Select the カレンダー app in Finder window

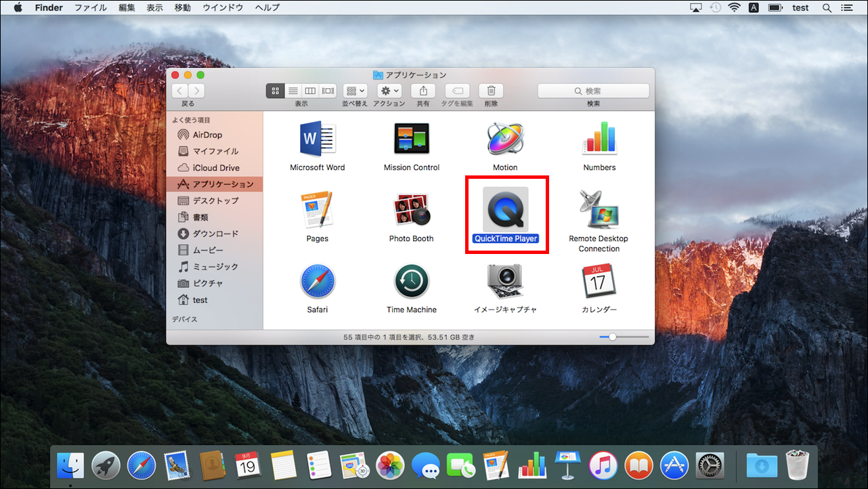click(x=599, y=281)
